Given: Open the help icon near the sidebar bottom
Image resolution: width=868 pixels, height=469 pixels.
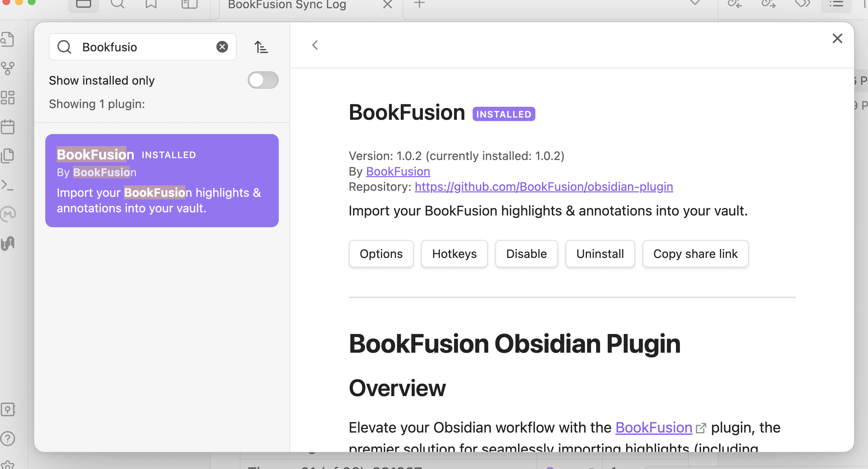Looking at the screenshot, I should (x=8, y=438).
